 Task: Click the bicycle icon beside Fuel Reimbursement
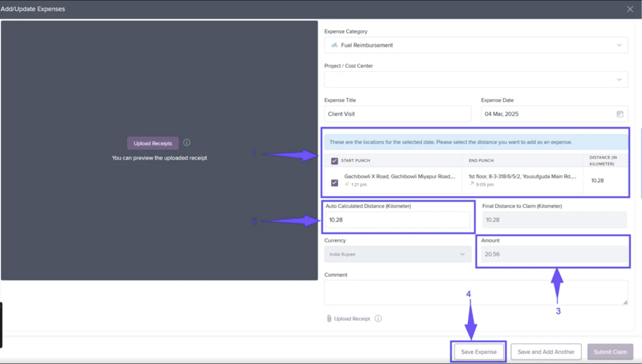[x=334, y=45]
